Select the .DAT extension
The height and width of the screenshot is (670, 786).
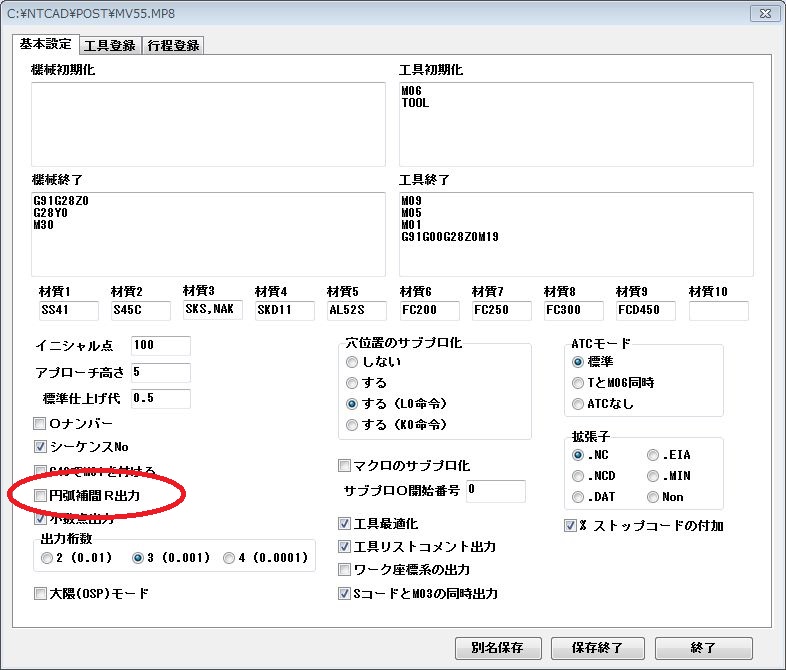point(577,497)
